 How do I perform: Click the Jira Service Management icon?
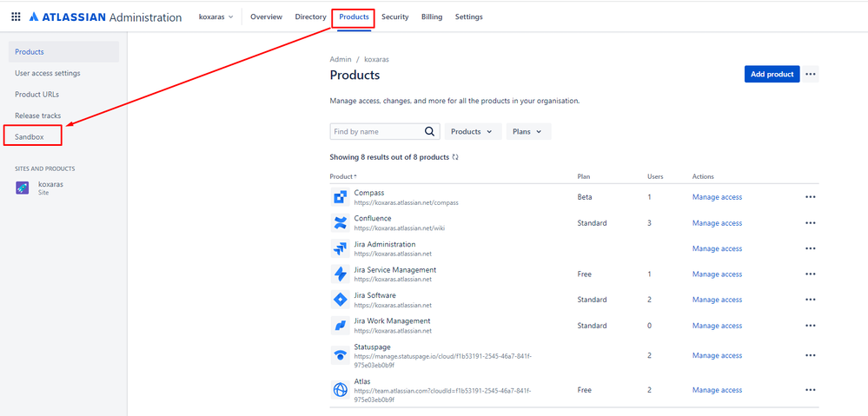coord(340,274)
